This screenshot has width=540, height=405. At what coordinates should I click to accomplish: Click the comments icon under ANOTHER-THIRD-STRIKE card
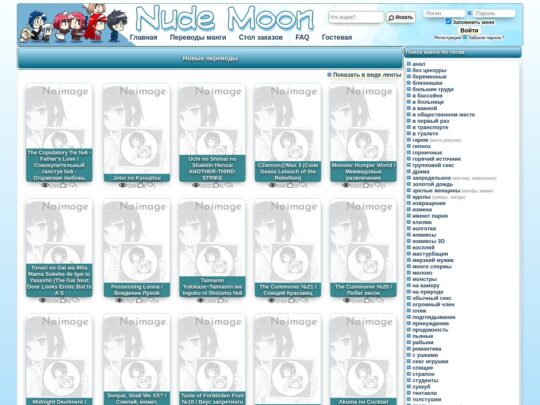[228, 185]
